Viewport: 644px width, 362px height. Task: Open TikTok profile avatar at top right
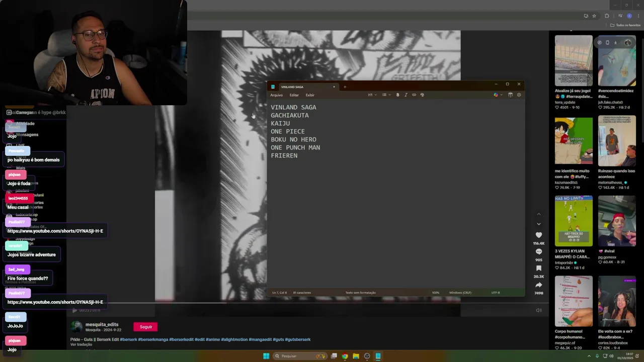point(627,43)
